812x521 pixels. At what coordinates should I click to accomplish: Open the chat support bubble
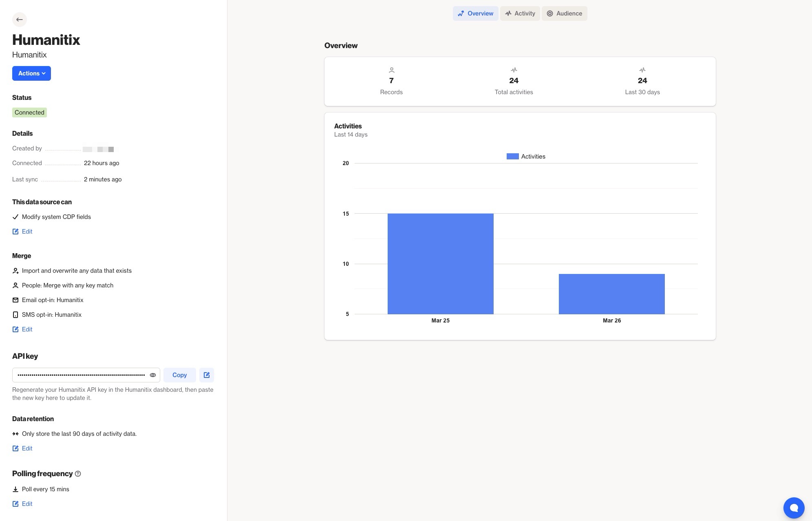pos(793,508)
